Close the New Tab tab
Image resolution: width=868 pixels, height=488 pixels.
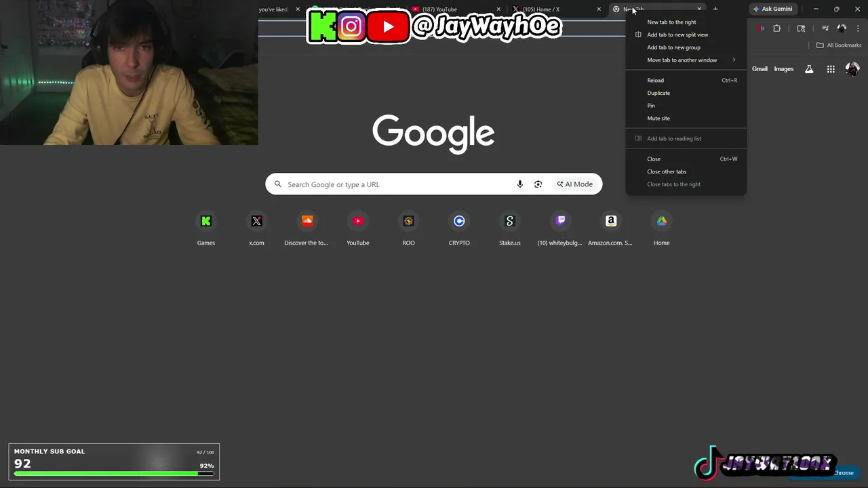click(x=699, y=9)
